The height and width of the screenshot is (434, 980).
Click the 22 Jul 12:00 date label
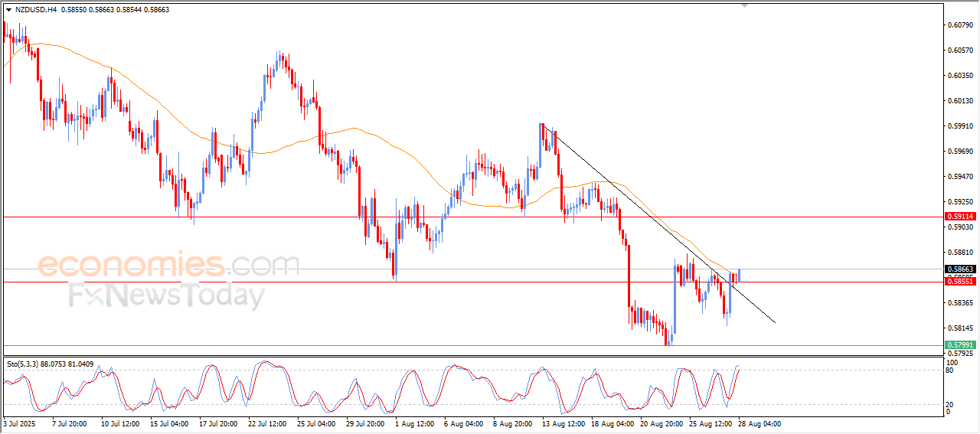[x=266, y=423]
